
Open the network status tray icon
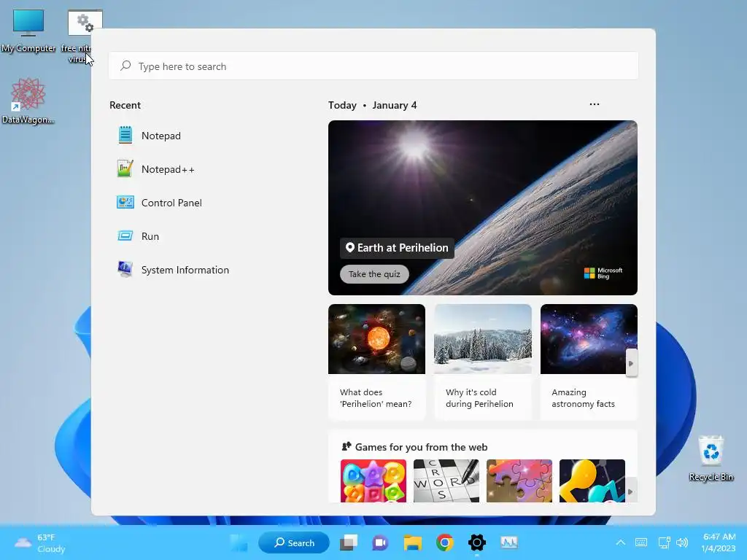(664, 542)
